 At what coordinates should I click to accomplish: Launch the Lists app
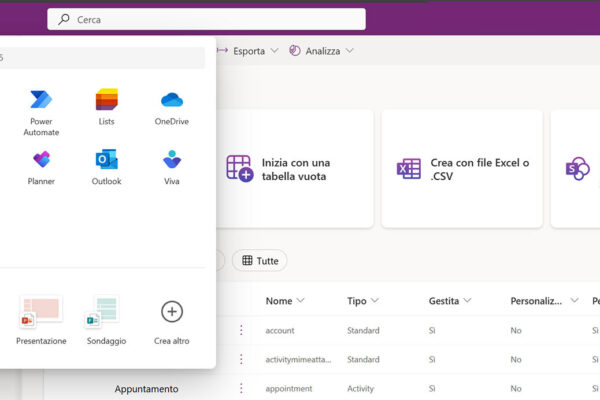click(106, 108)
